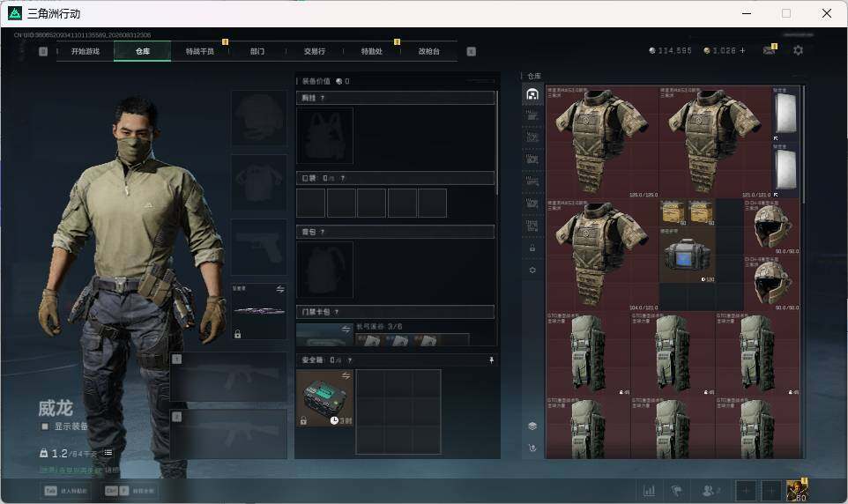Click the left tab navigation arrow key
848x504 pixels.
(x=43, y=51)
